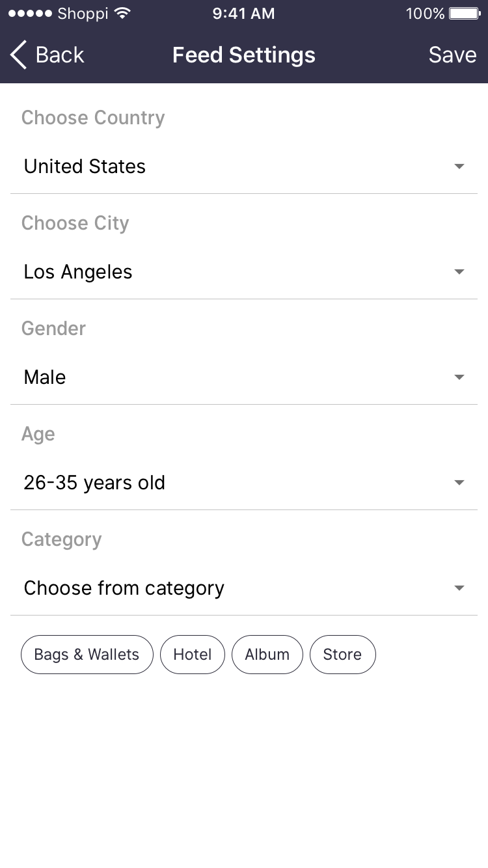Click the City dropdown arrow

[459, 272]
